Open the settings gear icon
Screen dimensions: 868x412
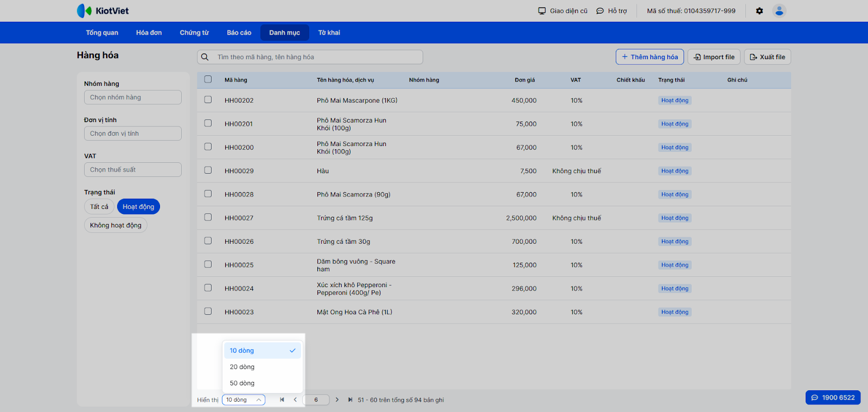click(759, 11)
